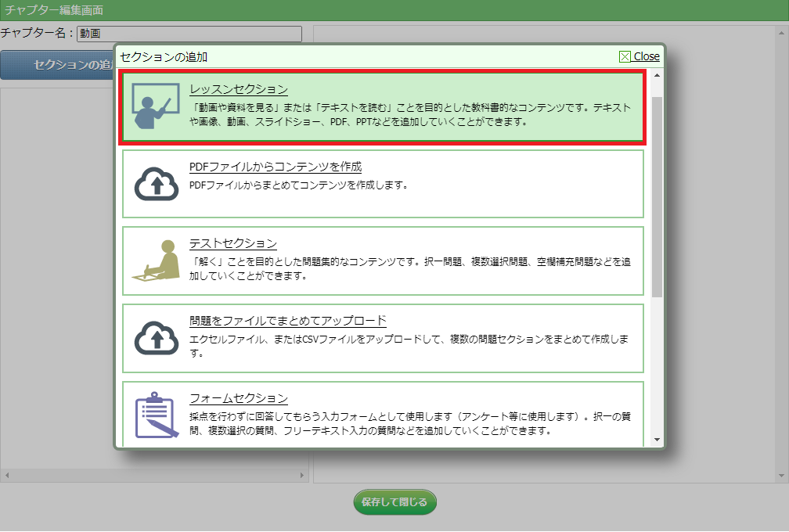789x532 pixels.
Task: Click the PDF section description text
Action: pyautogui.click(x=299, y=185)
